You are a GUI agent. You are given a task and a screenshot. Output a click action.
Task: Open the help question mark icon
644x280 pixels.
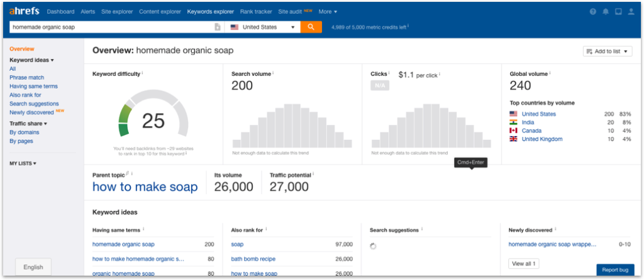pyautogui.click(x=592, y=12)
